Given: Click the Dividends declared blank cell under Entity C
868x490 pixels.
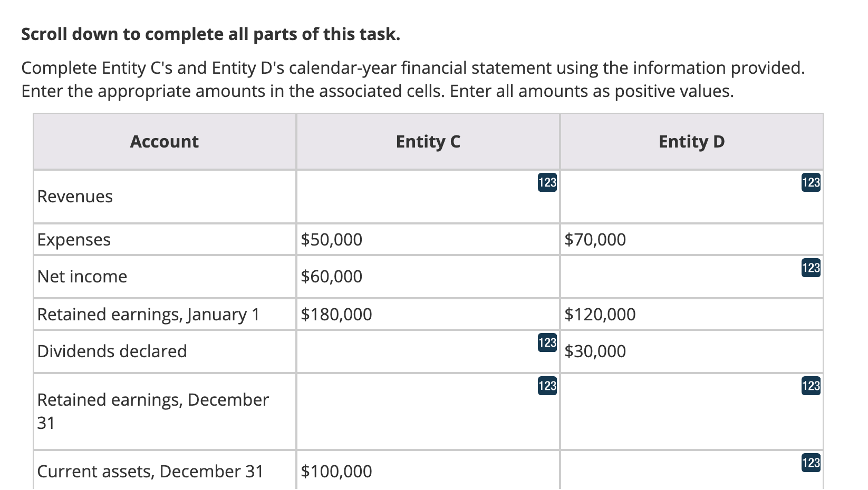Looking at the screenshot, I should click(427, 351).
